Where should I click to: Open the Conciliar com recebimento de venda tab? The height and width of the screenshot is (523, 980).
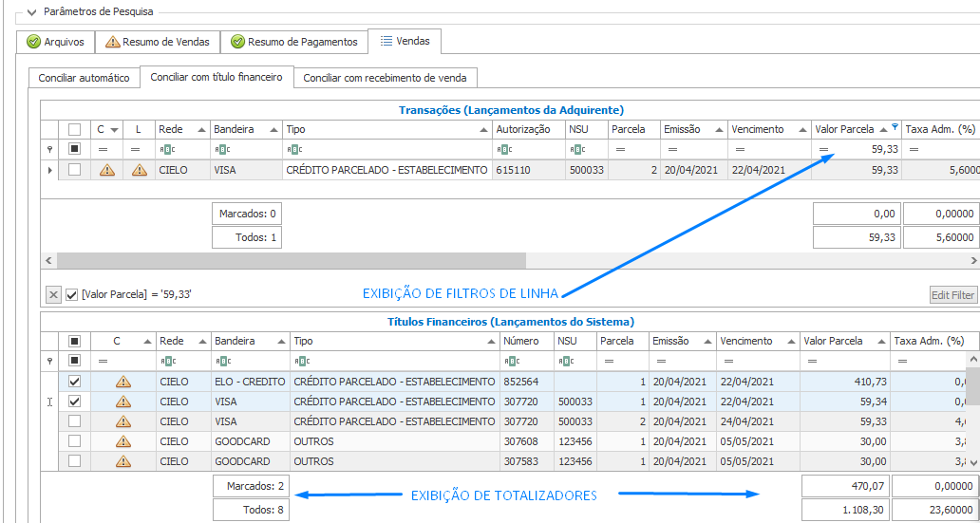point(385,78)
